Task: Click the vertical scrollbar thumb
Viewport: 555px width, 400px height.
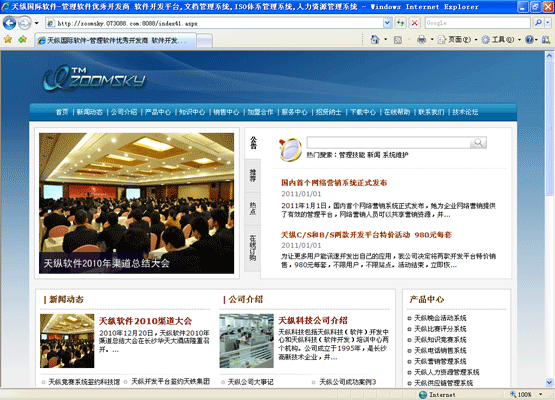Action: click(549, 128)
